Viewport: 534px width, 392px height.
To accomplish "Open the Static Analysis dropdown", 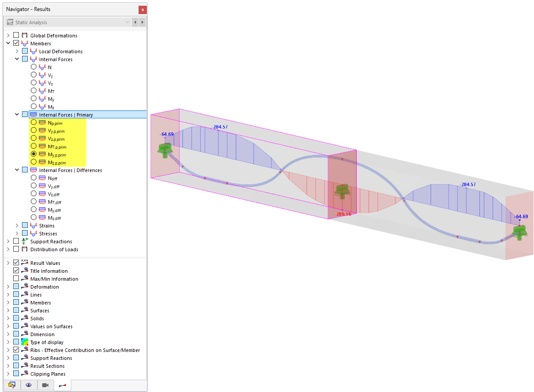I will [x=128, y=22].
